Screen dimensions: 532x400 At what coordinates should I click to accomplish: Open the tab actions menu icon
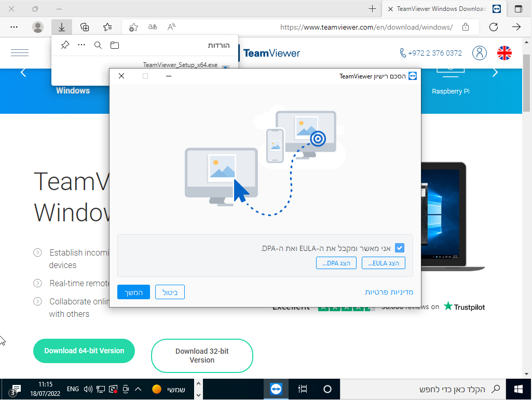(x=519, y=9)
